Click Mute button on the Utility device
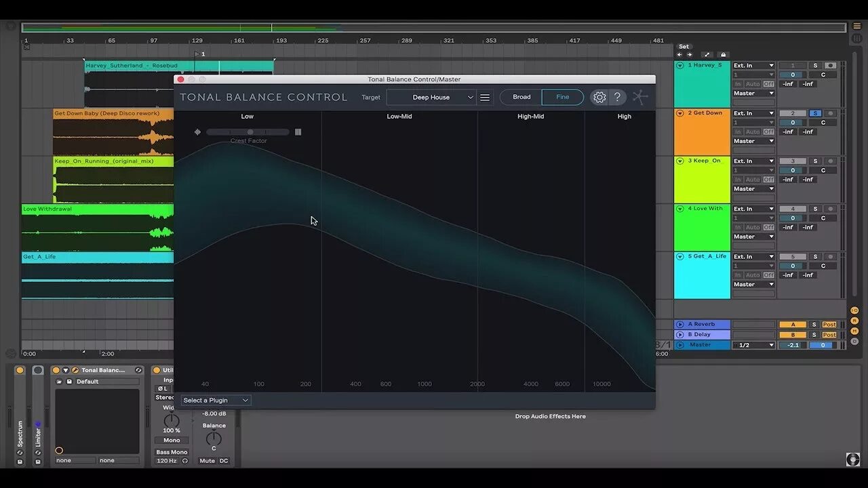 point(207,461)
